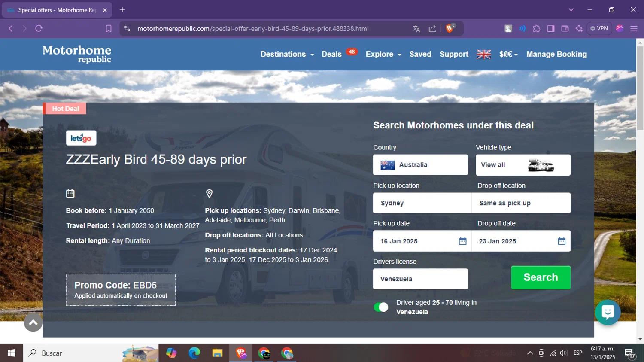Click the site settings icon in address bar
The image size is (644, 362).
coord(127,29)
